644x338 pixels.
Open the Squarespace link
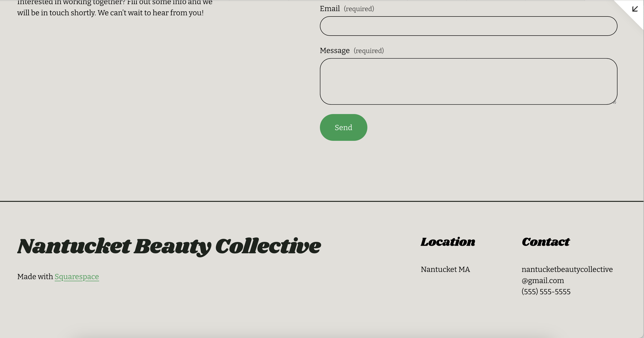pyautogui.click(x=77, y=277)
